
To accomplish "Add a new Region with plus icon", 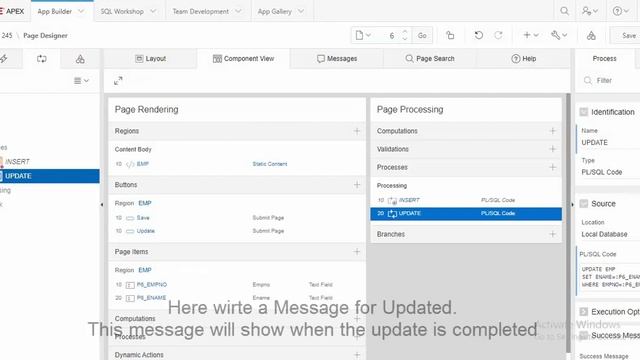I will (x=357, y=131).
